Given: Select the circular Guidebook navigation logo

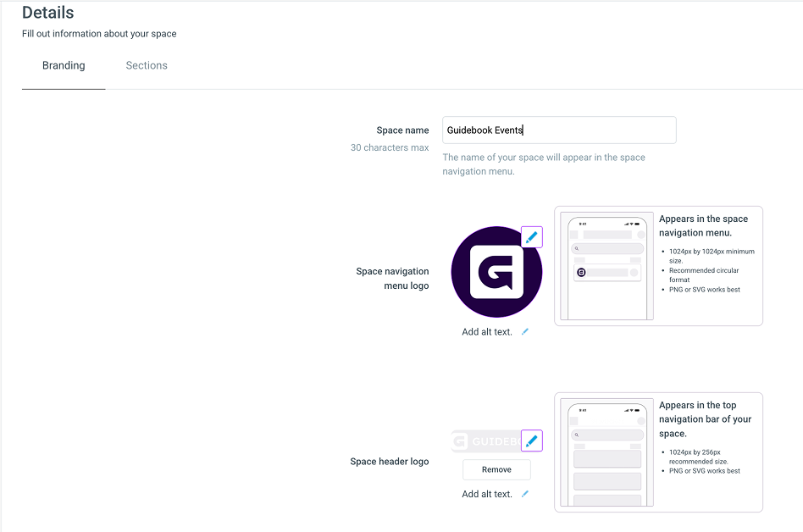Looking at the screenshot, I should point(496,272).
